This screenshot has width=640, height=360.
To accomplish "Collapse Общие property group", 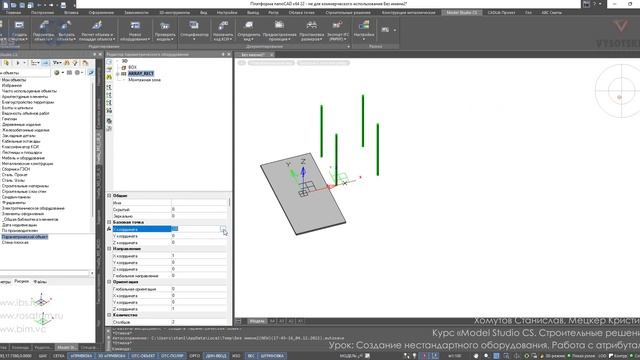I will coord(109,196).
